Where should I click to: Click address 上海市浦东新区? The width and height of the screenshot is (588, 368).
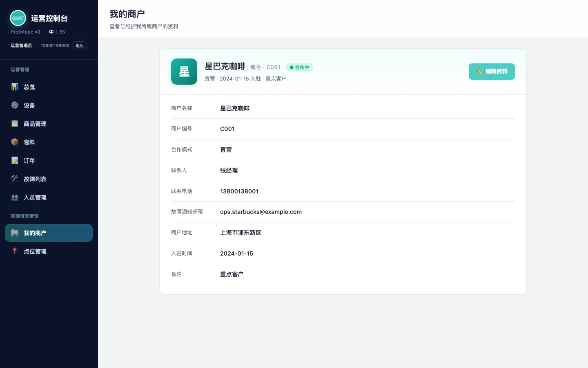click(x=241, y=233)
